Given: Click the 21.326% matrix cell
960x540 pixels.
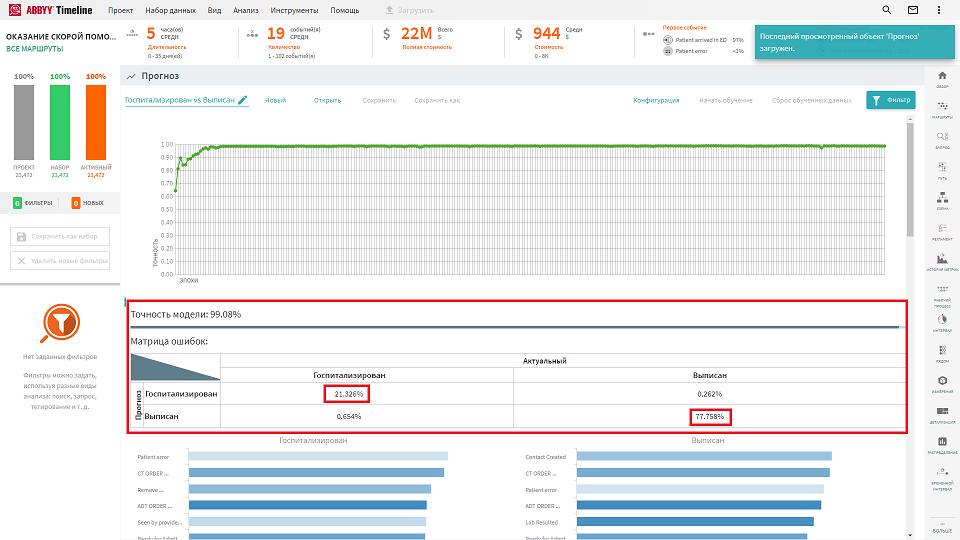Looking at the screenshot, I should pos(348,394).
